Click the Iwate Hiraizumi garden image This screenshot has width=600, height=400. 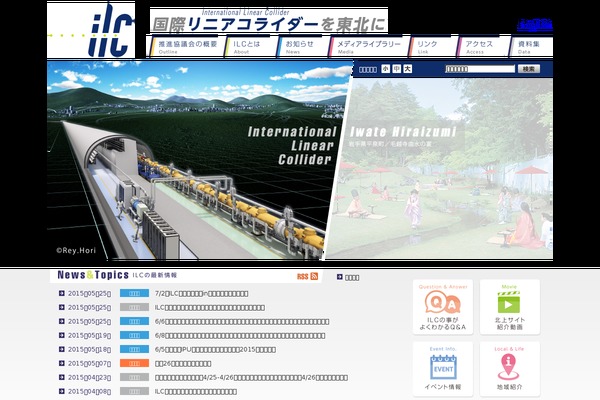pyautogui.click(x=440, y=168)
